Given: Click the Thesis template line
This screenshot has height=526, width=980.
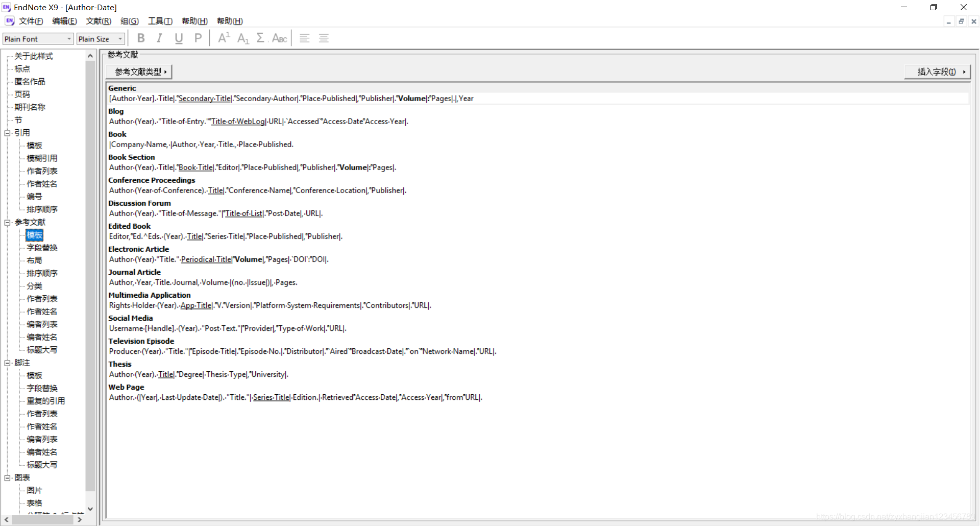Looking at the screenshot, I should pos(199,374).
